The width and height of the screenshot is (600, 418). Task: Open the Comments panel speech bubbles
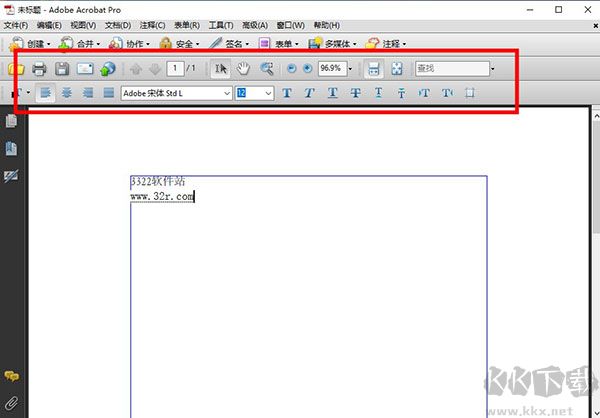(x=12, y=376)
